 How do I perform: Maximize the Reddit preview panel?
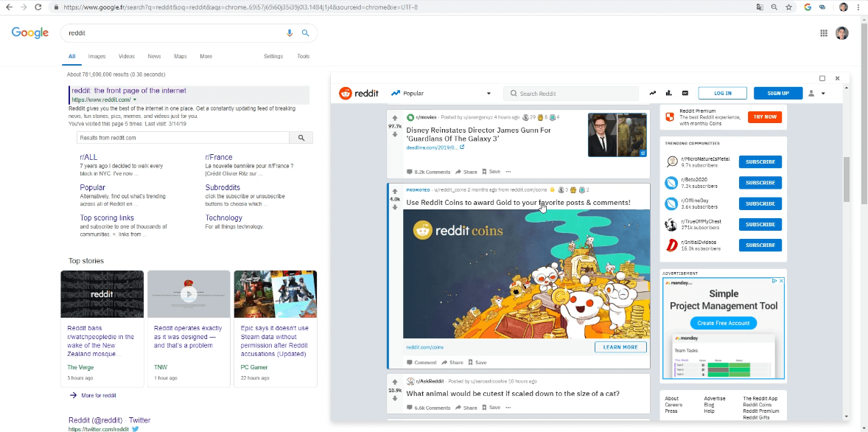822,79
